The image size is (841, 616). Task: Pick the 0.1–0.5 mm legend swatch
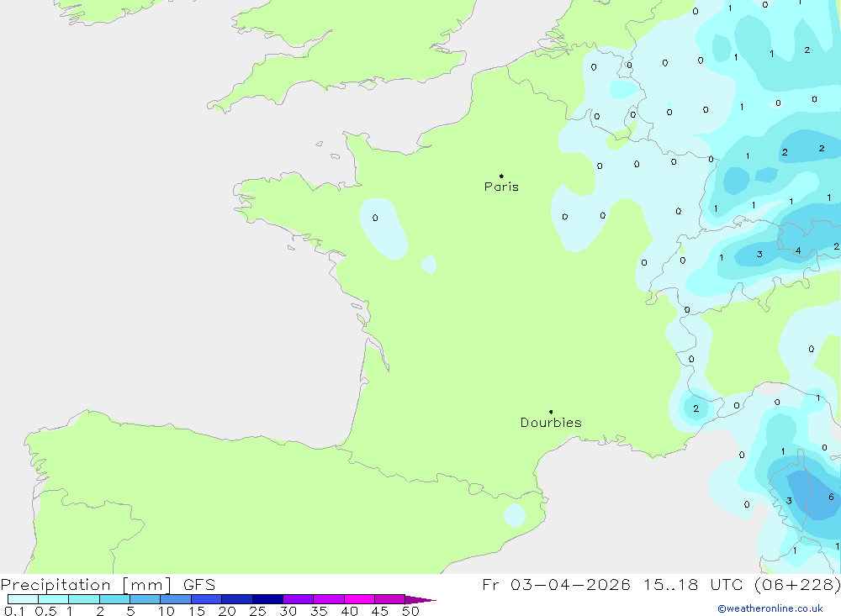point(23,599)
